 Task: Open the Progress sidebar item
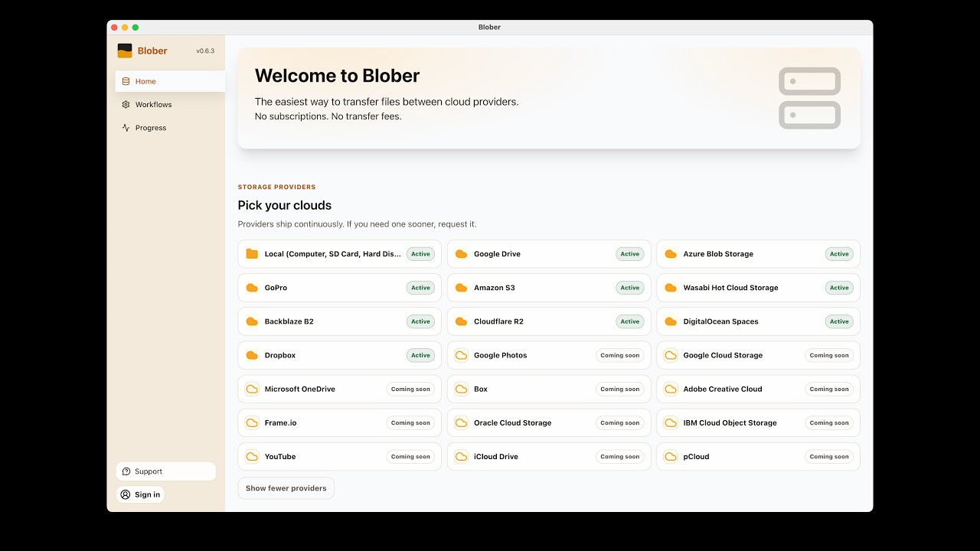[x=170, y=128]
